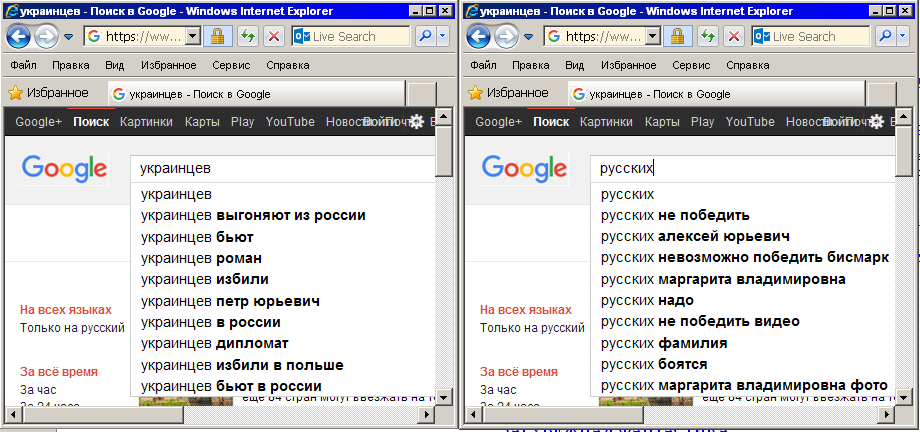Viewport: 920px width, 432px height.
Task: Open Избранное menu in left window
Action: click(167, 65)
